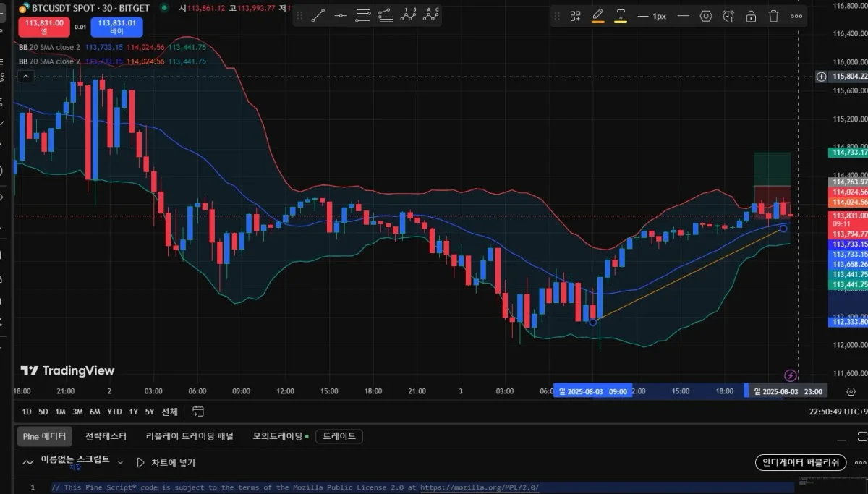Screen dimensions: 868x494
Task: Open more options in drawing toolbar
Action: point(796,16)
